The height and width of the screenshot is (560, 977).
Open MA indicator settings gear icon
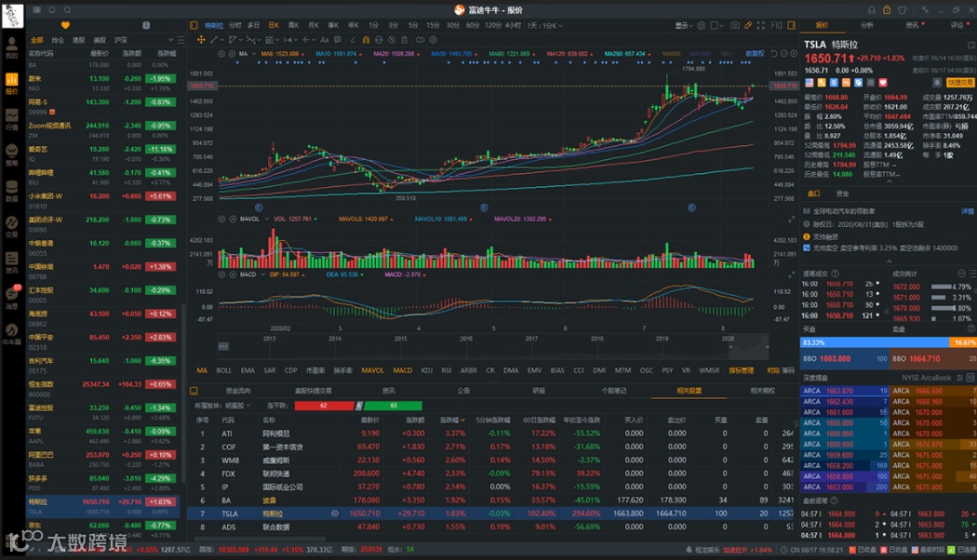coord(221,54)
